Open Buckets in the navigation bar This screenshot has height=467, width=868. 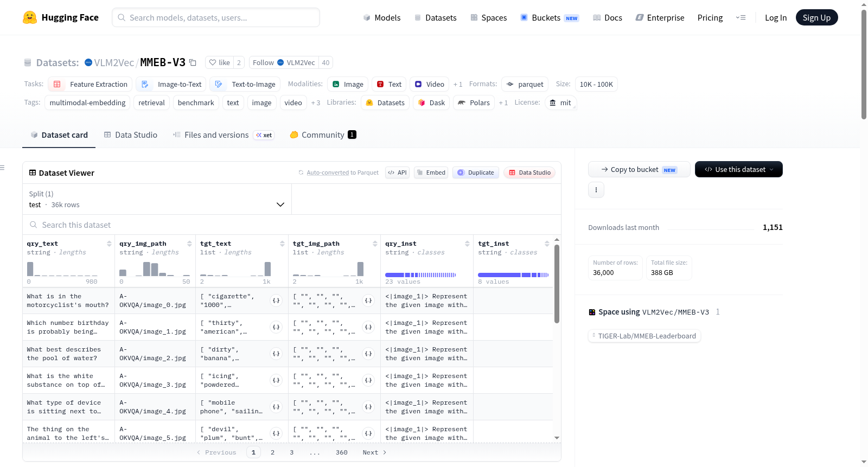click(x=550, y=17)
